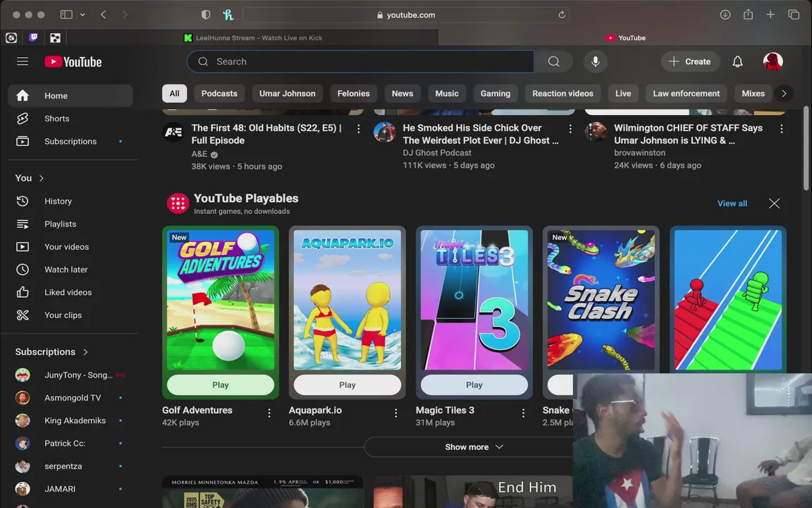812x508 pixels.
Task: Click Safari downloads icon
Action: click(725, 15)
